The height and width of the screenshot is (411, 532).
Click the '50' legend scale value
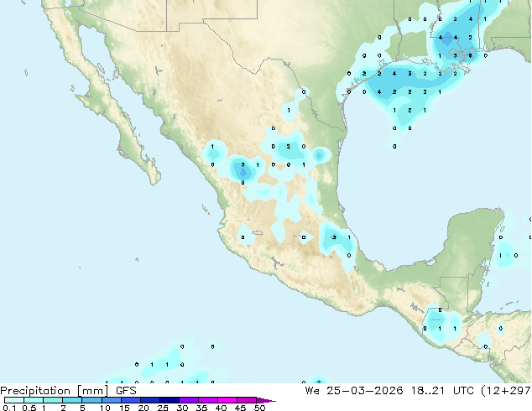coord(259,408)
